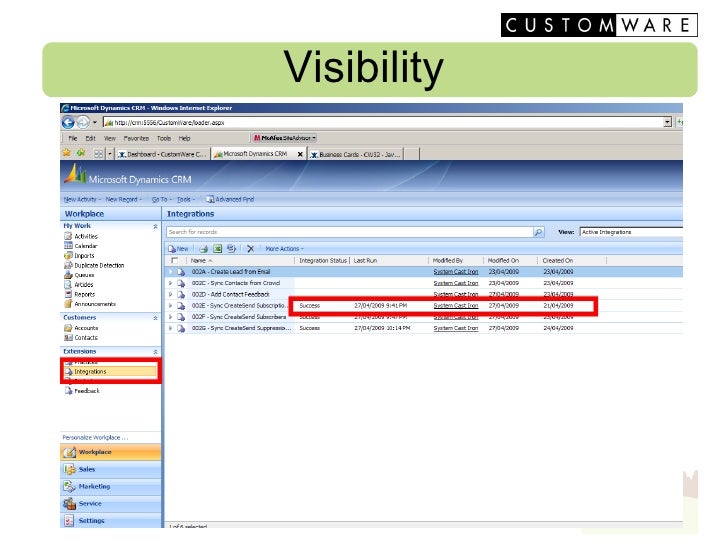Click the search magnifier icon
The height and width of the screenshot is (546, 728).
tap(539, 232)
